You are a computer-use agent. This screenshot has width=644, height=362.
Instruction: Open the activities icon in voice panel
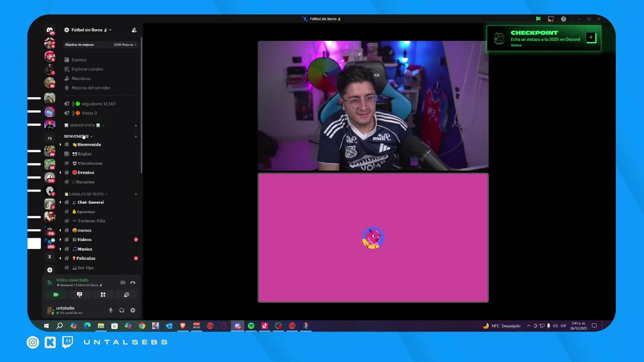pyautogui.click(x=103, y=295)
